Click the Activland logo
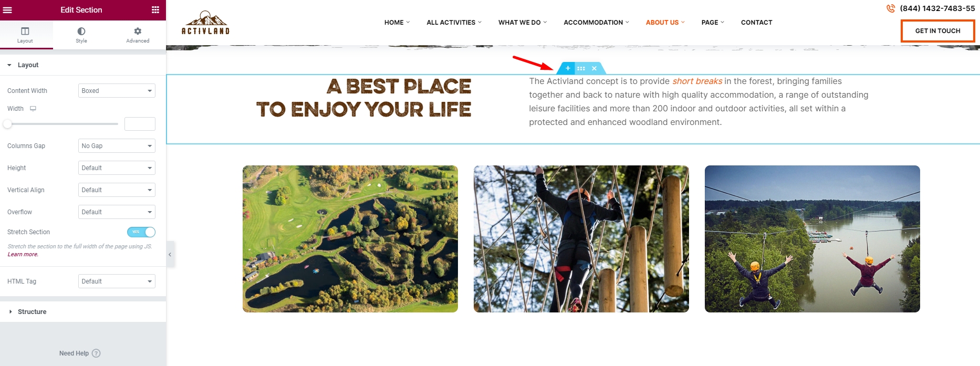Image resolution: width=980 pixels, height=366 pixels. point(206,23)
